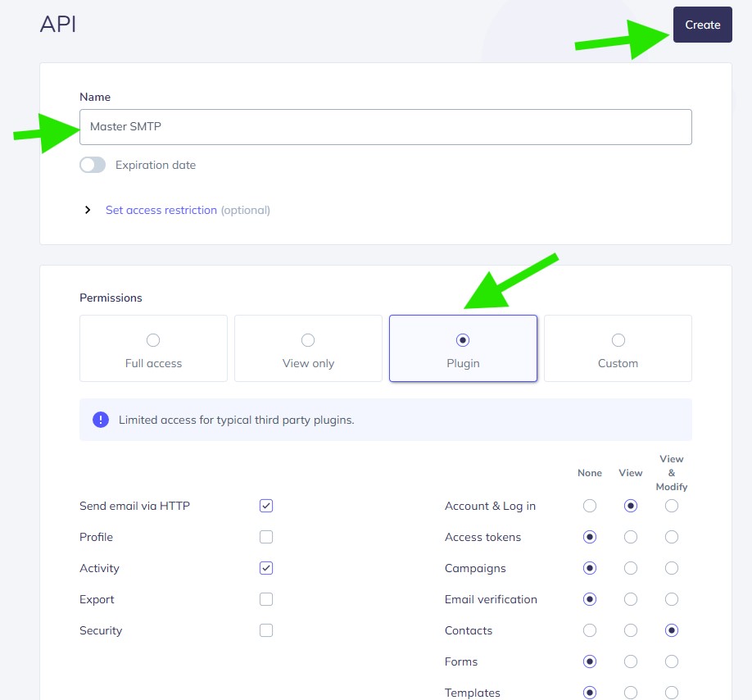Enable the Security checkbox

(x=266, y=630)
